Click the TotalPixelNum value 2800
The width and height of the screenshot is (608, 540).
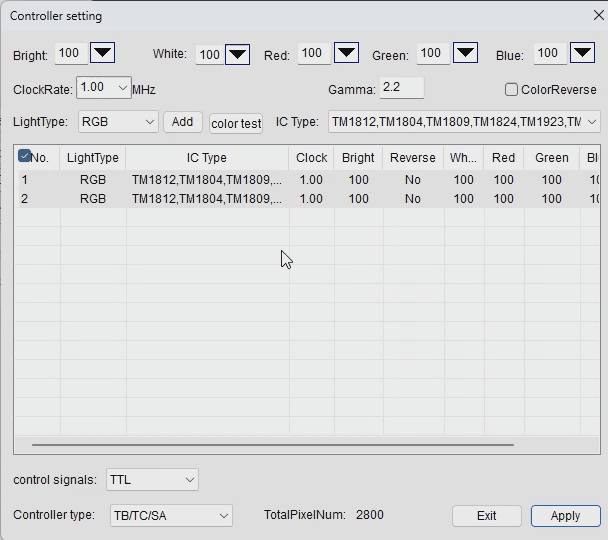point(370,515)
